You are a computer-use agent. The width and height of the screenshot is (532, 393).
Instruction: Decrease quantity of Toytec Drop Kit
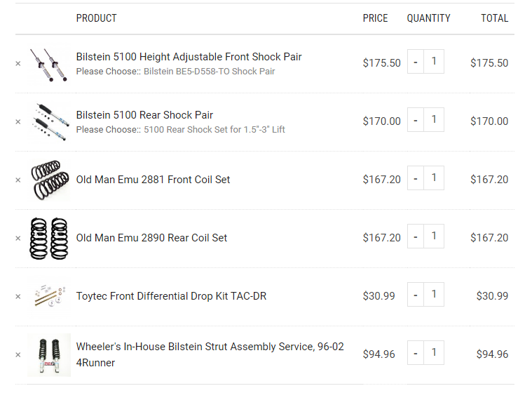[x=415, y=295]
